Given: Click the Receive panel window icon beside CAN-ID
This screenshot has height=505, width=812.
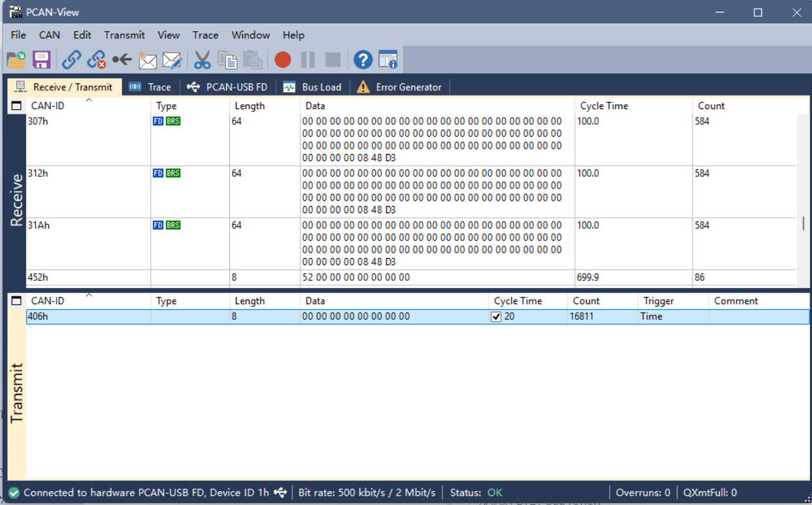Looking at the screenshot, I should point(17,106).
